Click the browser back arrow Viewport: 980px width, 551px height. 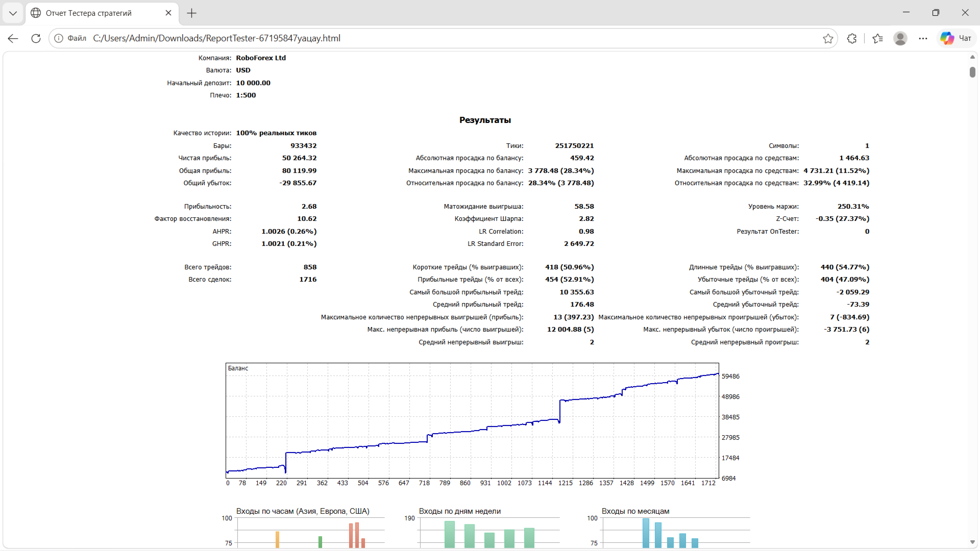tap(13, 38)
